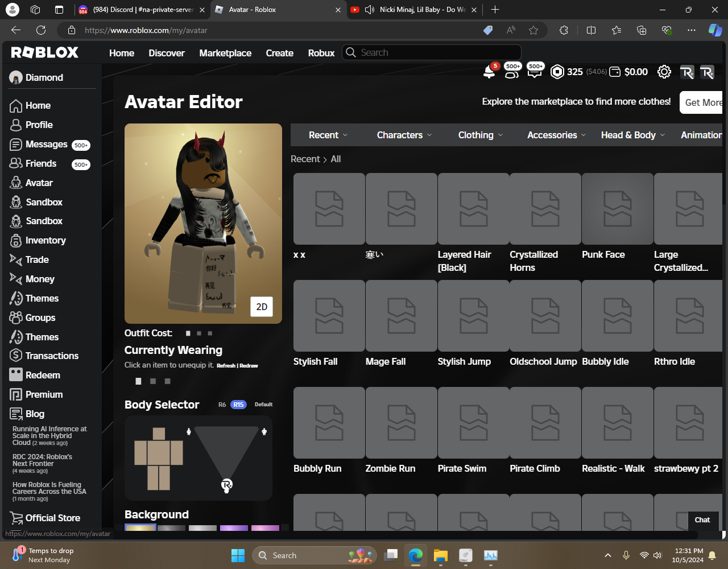Select the Layered Hair [Black] item thumbnail
Viewport: 728px width, 569px height.
(x=473, y=209)
